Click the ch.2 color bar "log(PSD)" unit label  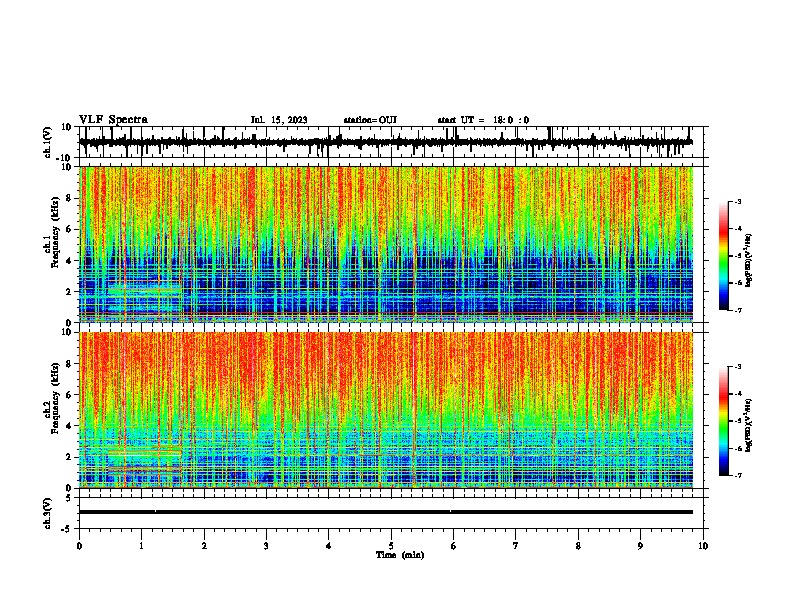749,425
